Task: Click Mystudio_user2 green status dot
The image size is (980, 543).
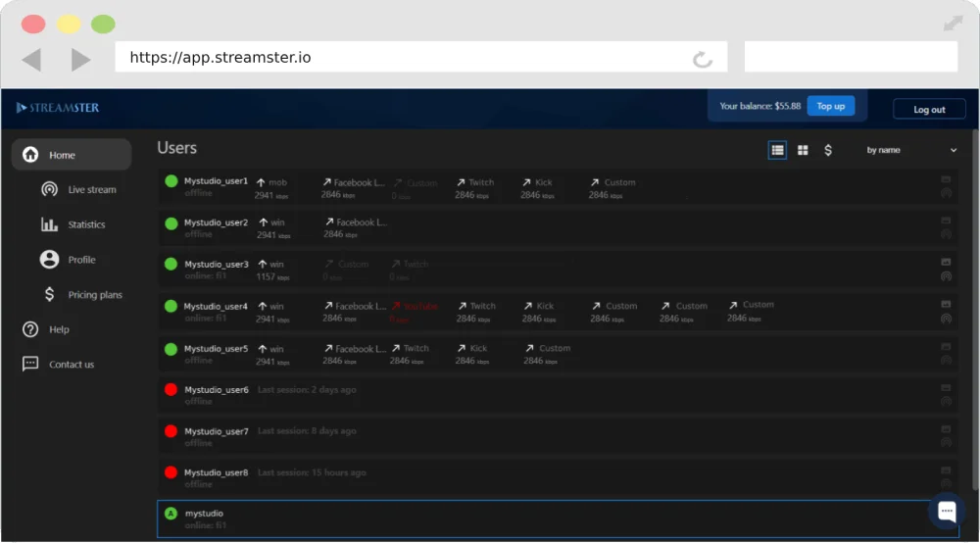Action: click(171, 223)
